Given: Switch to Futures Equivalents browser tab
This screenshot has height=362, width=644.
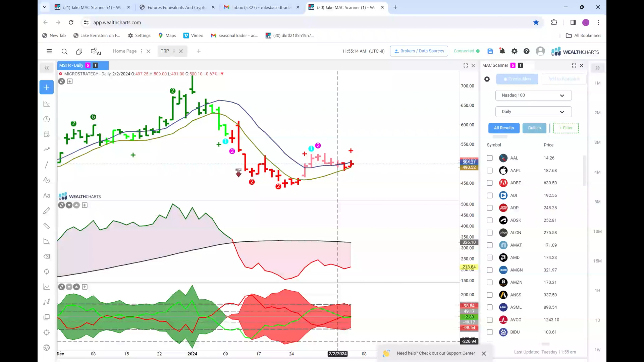Looking at the screenshot, I should click(x=177, y=7).
